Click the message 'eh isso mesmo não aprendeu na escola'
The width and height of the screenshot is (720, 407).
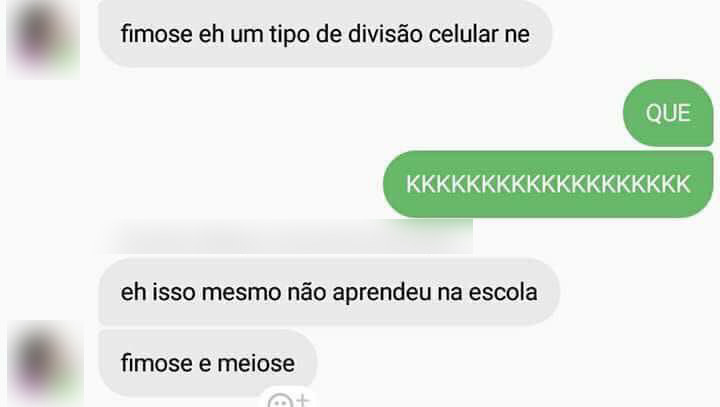[x=329, y=292]
